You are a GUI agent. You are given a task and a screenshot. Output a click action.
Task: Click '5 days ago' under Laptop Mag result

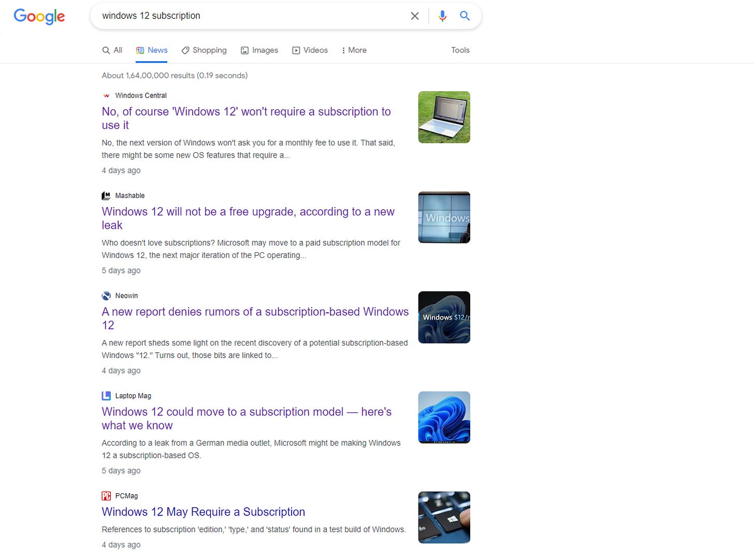pyautogui.click(x=121, y=470)
